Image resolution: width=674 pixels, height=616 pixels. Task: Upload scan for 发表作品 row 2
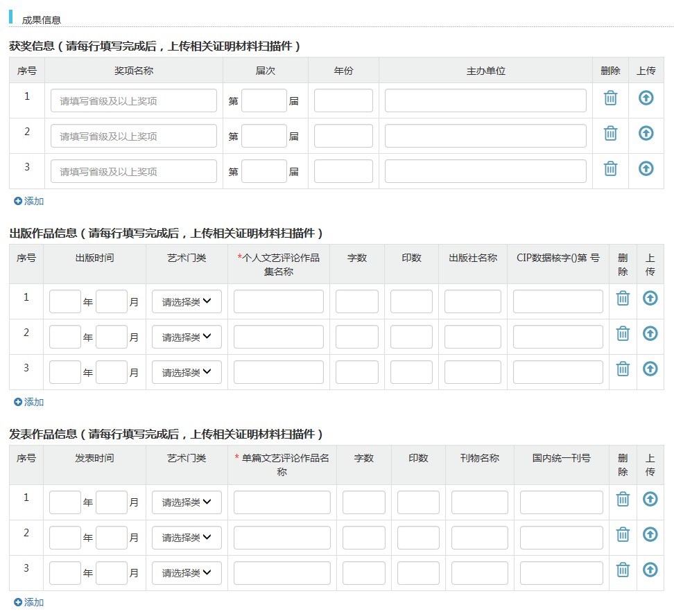(650, 534)
